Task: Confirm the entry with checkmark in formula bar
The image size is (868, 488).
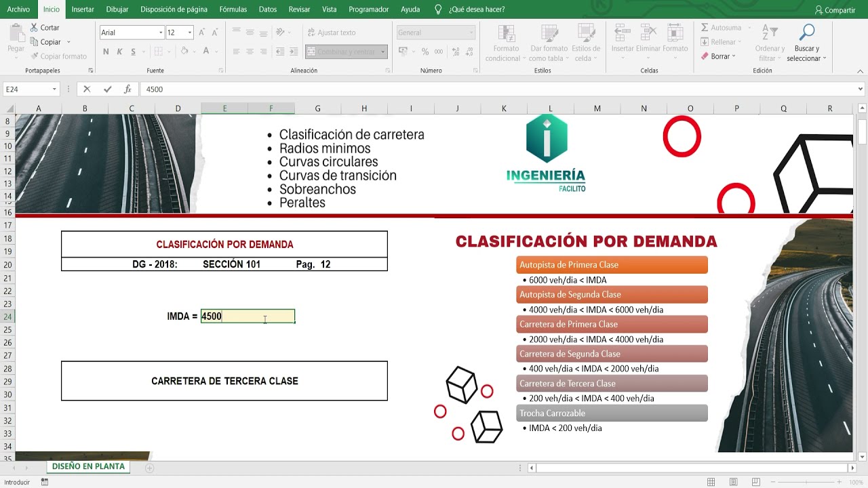Action: tap(107, 89)
